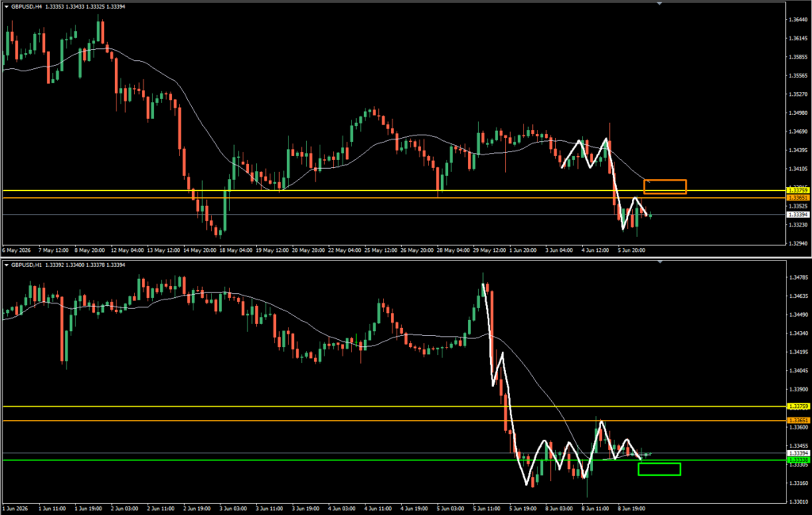Screen dimensions: 812x515
Task: Click orange 1.33651 price tag on H4 chart
Action: tap(798, 198)
